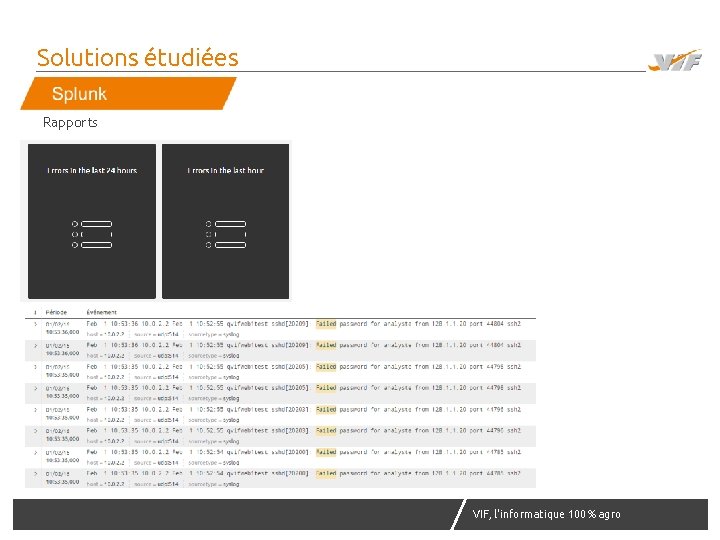Click the highlighted "Failed" in gray sshd[20200] row
Viewport: 720px width, 540px height.
(326, 473)
